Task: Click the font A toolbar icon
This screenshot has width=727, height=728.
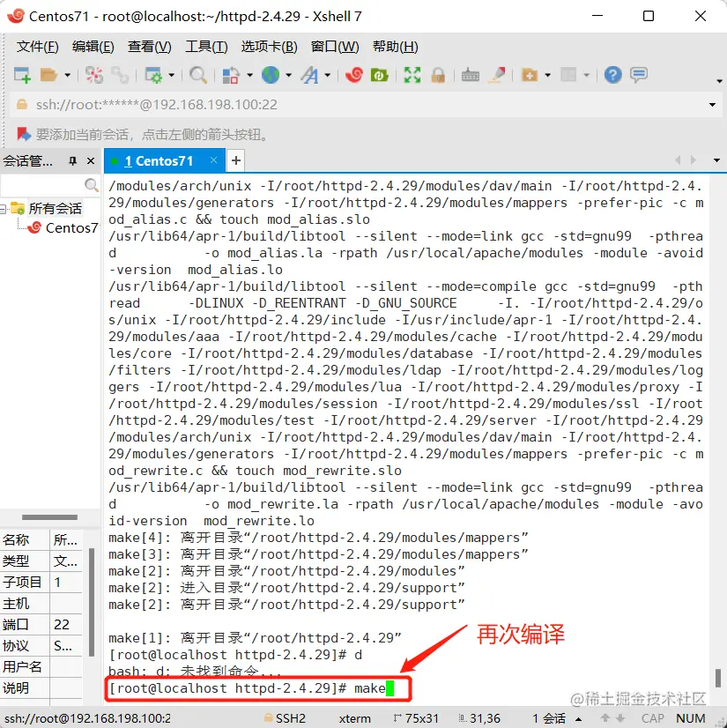Action: pyautogui.click(x=309, y=75)
